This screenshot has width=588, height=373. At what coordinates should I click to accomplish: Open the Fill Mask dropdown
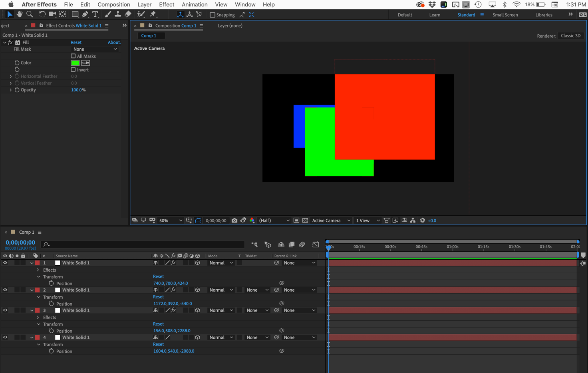95,49
